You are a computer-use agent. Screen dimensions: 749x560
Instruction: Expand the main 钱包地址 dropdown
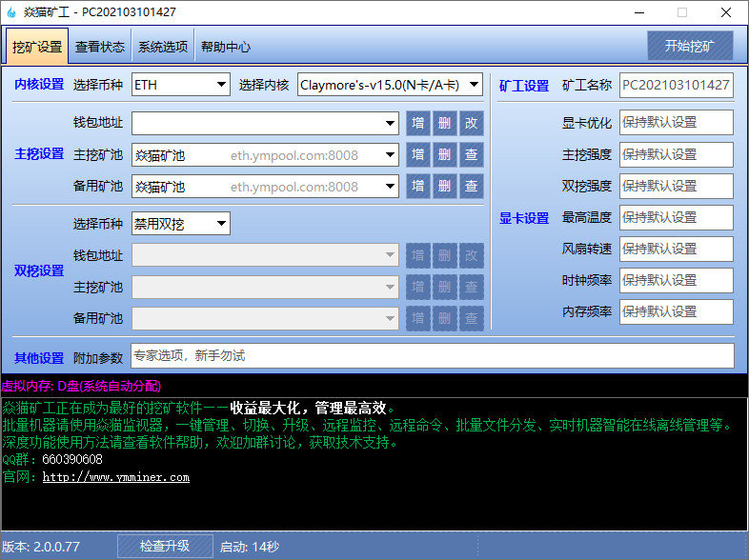coord(265,123)
